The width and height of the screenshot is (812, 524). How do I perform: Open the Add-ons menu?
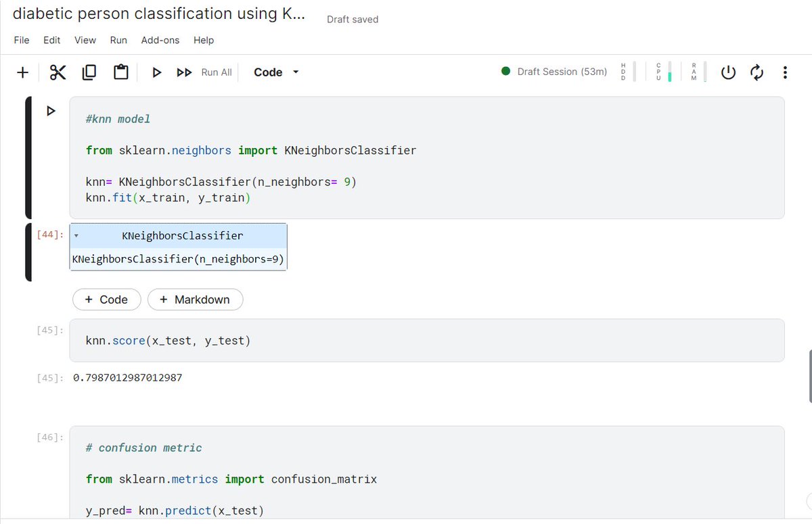pos(160,40)
